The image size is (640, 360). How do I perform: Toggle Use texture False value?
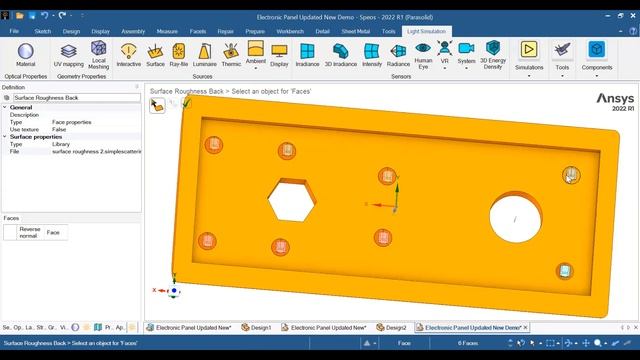59,129
